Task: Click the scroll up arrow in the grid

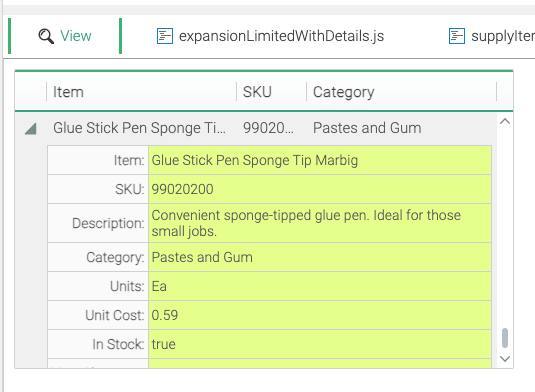Action: (505, 122)
